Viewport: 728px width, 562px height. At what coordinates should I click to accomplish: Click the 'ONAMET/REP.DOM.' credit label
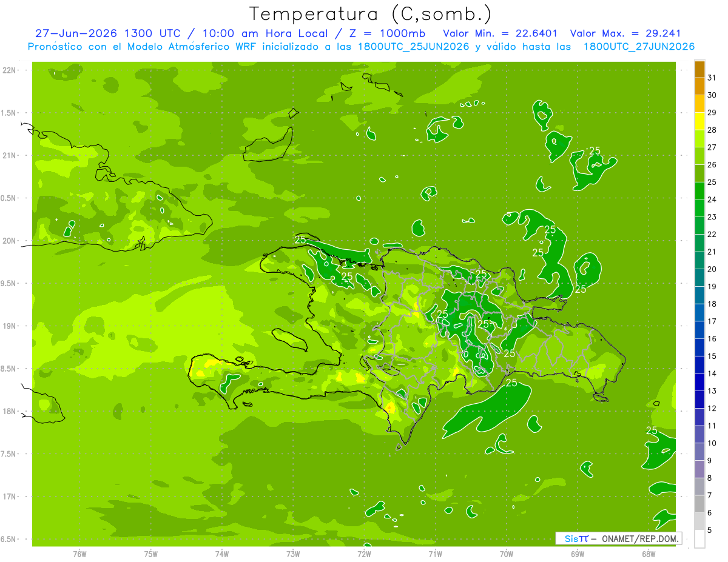point(640,538)
